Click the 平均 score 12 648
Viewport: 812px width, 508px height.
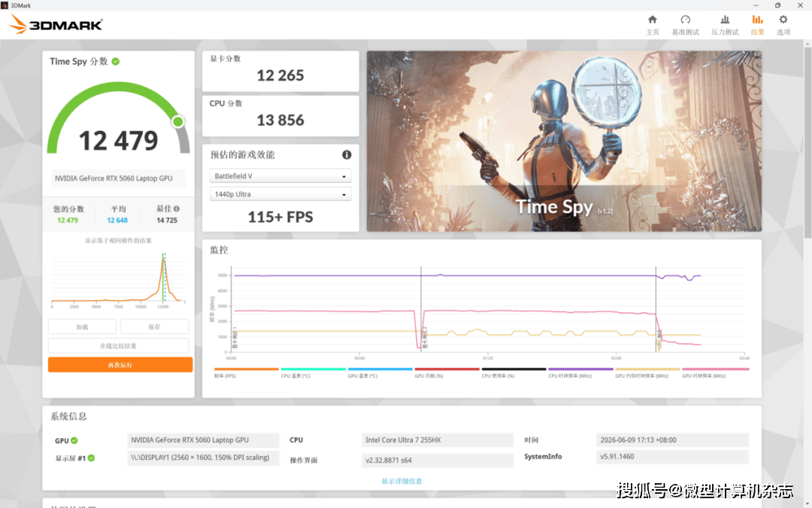[117, 221]
